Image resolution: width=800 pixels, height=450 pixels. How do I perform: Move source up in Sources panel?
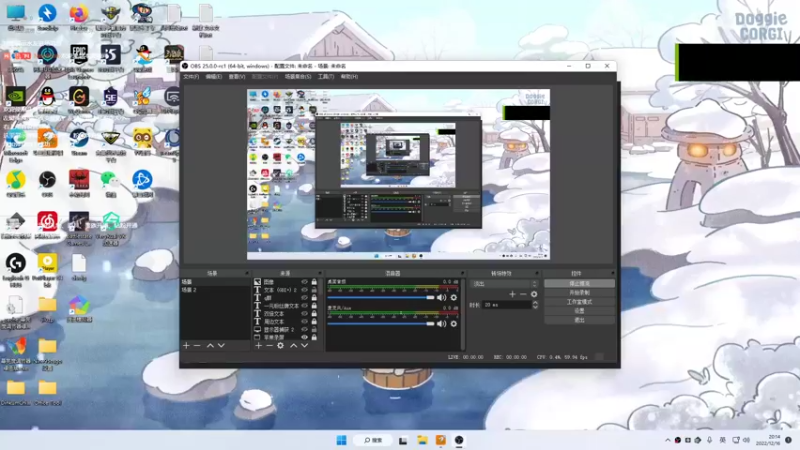click(x=293, y=346)
